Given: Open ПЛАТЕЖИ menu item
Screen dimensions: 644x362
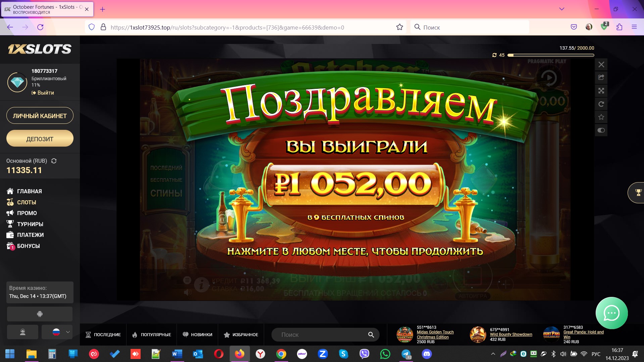Looking at the screenshot, I should pyautogui.click(x=25, y=235).
